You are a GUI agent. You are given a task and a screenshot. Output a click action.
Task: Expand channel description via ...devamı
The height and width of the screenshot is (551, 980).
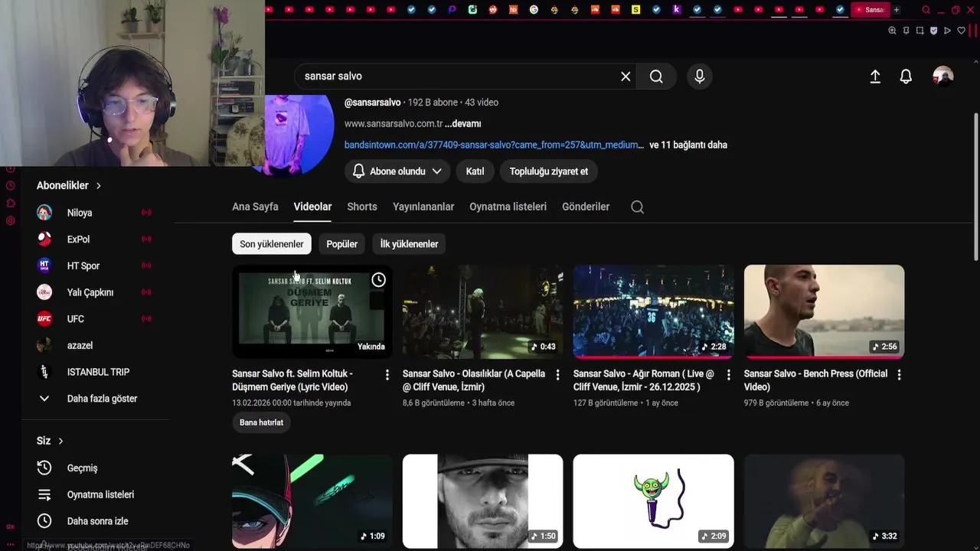point(463,124)
